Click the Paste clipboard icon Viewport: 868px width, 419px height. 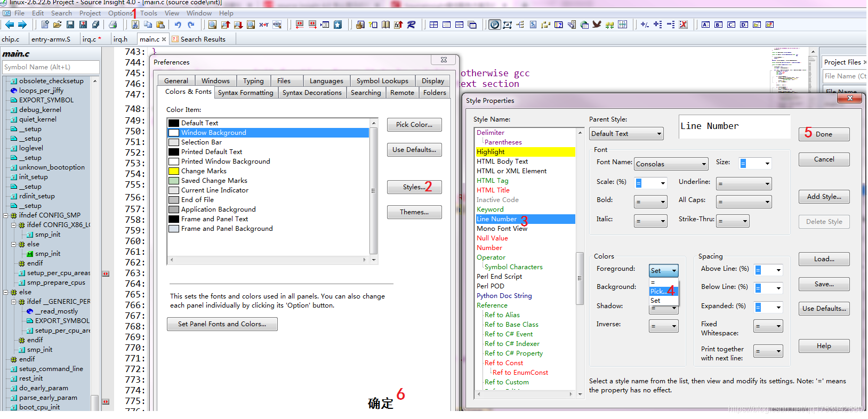(x=160, y=25)
